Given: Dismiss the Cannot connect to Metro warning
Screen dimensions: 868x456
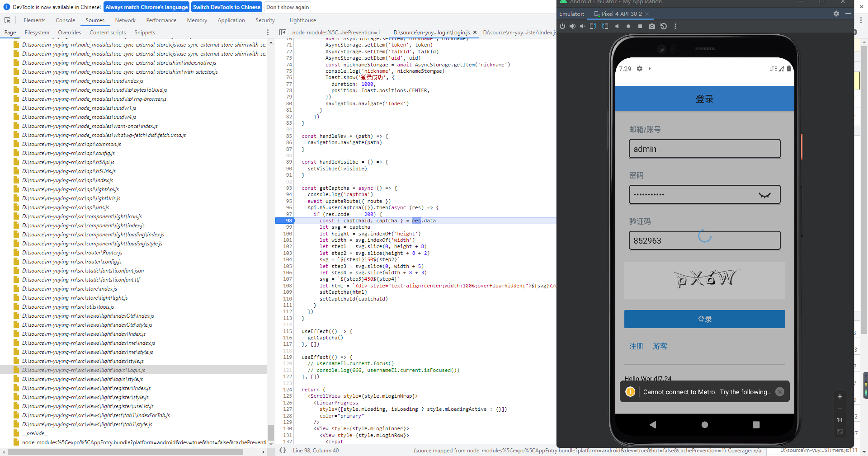Looking at the screenshot, I should [x=780, y=392].
